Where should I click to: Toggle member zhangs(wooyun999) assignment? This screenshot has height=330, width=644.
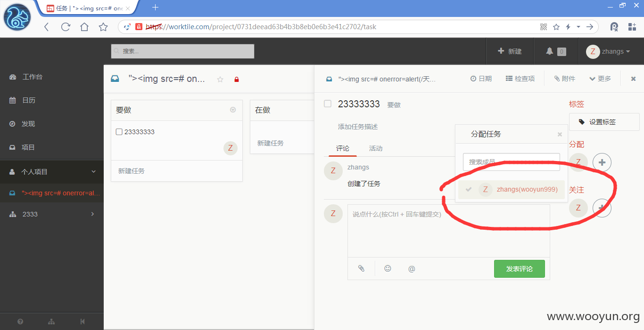click(512, 190)
